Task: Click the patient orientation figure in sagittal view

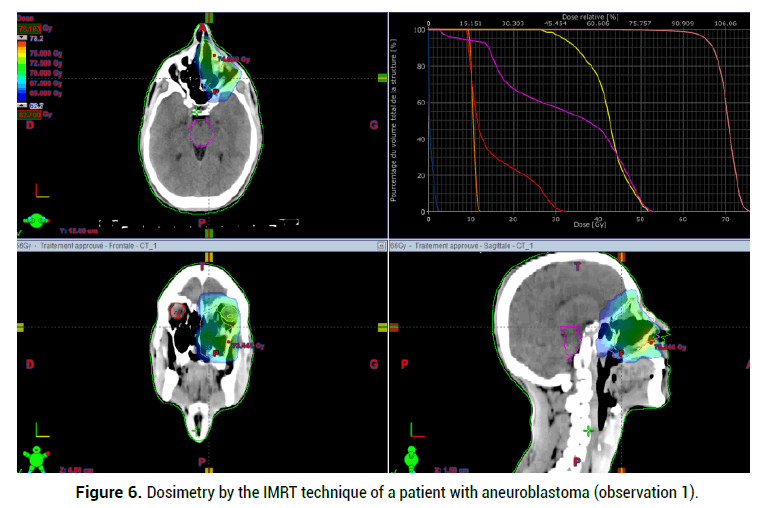Action: coord(410,460)
